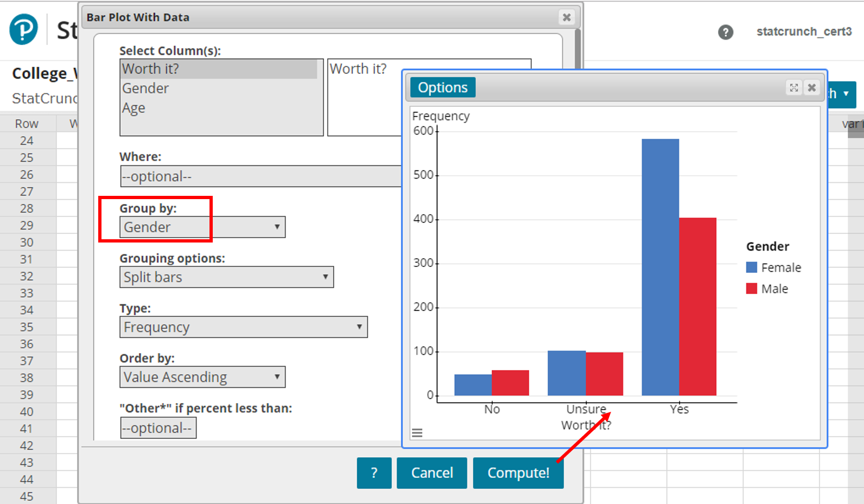The image size is (864, 504).
Task: Click the dialog help ? button
Action: coord(374,473)
